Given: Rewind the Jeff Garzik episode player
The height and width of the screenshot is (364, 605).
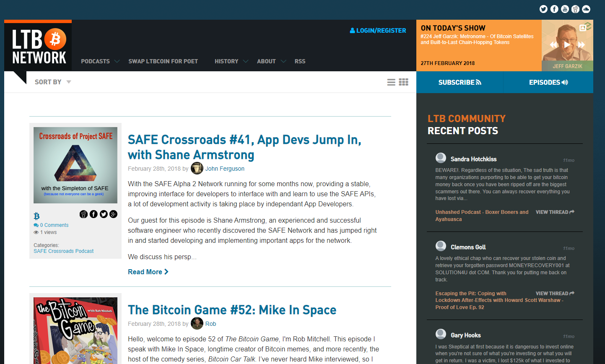Looking at the screenshot, I should coord(554,44).
